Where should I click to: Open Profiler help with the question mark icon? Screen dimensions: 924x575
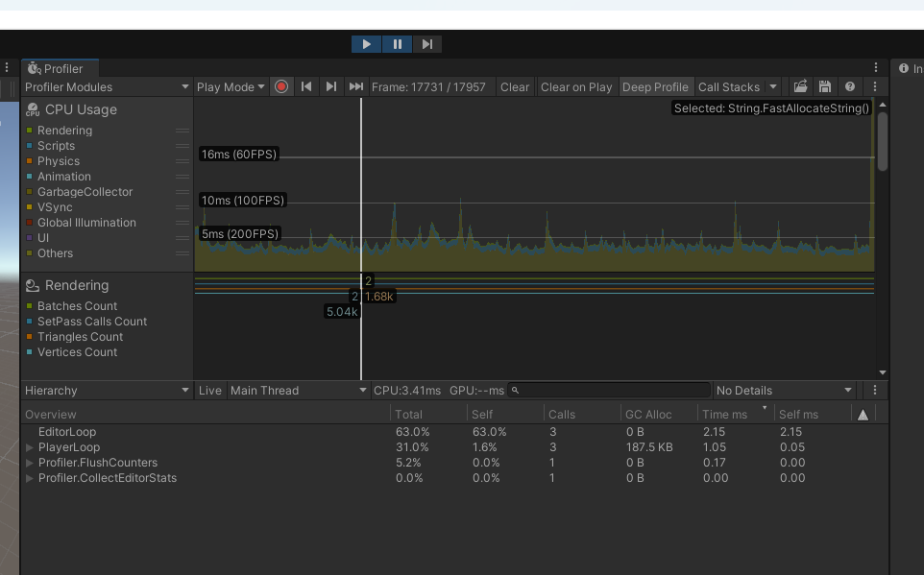click(849, 86)
